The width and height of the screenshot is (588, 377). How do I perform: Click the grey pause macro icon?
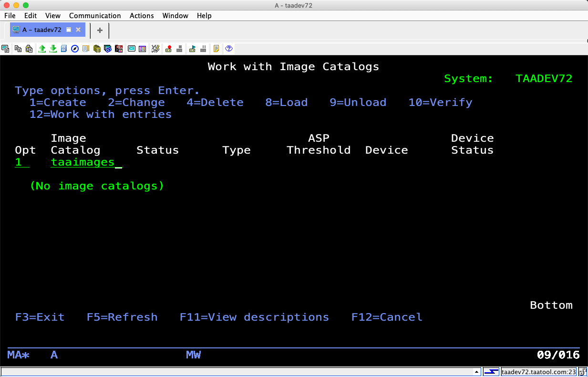coord(203,49)
